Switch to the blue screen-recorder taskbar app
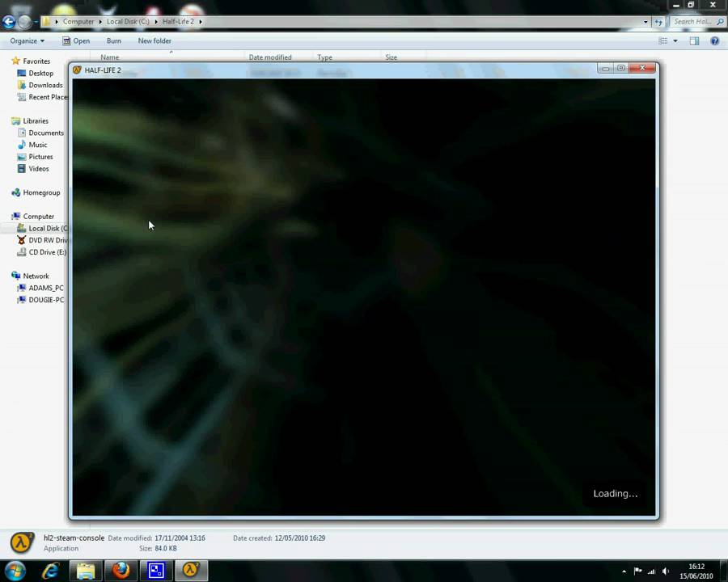 coord(156,571)
